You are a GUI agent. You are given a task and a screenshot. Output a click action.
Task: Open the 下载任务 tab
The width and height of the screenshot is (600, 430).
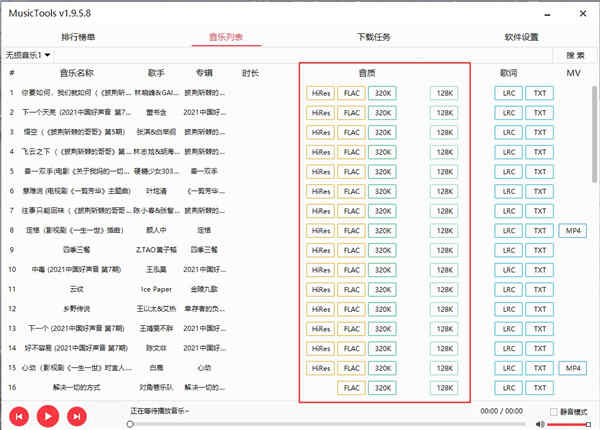coord(373,37)
